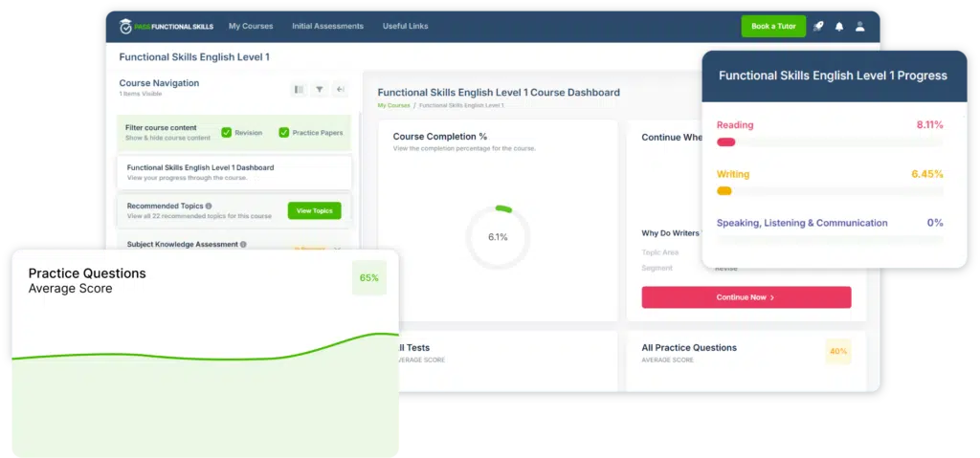Click the Practice Questions card heading
The width and height of the screenshot is (980, 458).
87,273
